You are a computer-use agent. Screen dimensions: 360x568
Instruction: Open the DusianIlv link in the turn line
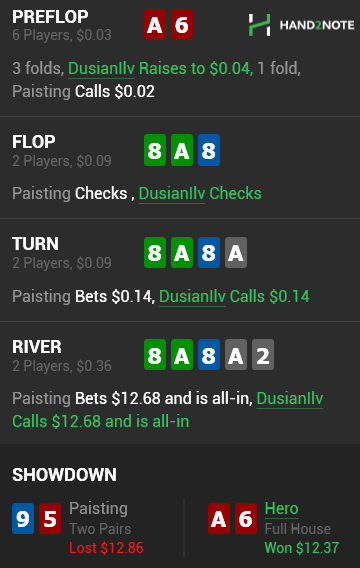coord(192,296)
